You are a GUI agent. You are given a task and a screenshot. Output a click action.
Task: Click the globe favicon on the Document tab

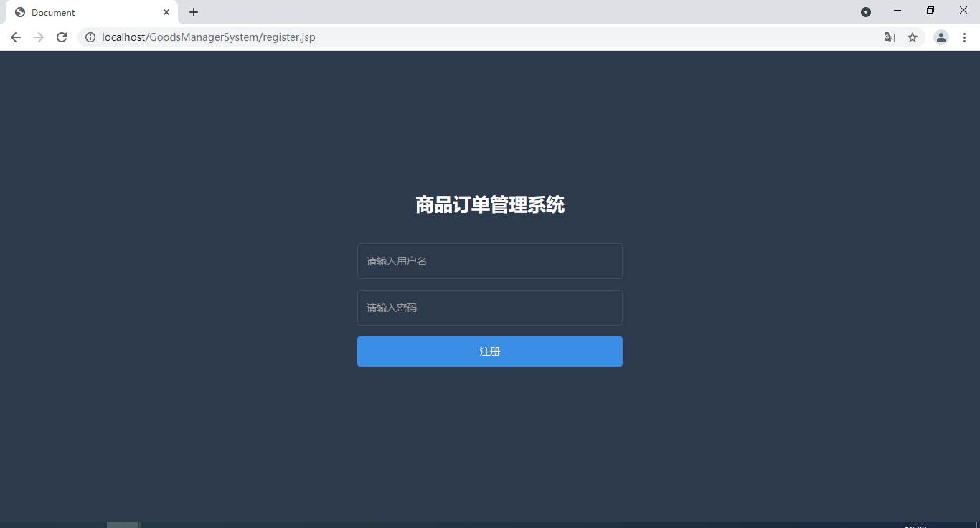[20, 12]
